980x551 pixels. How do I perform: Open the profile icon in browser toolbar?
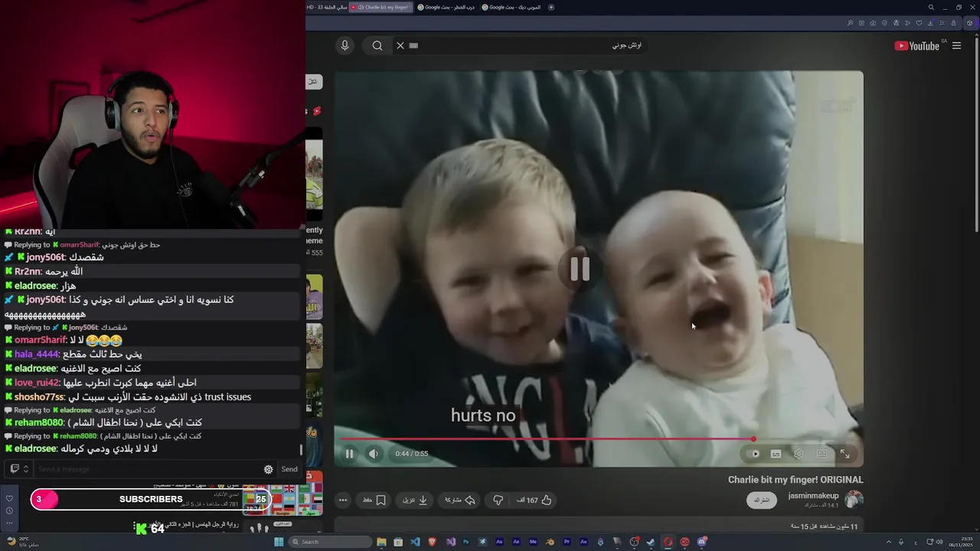(953, 23)
